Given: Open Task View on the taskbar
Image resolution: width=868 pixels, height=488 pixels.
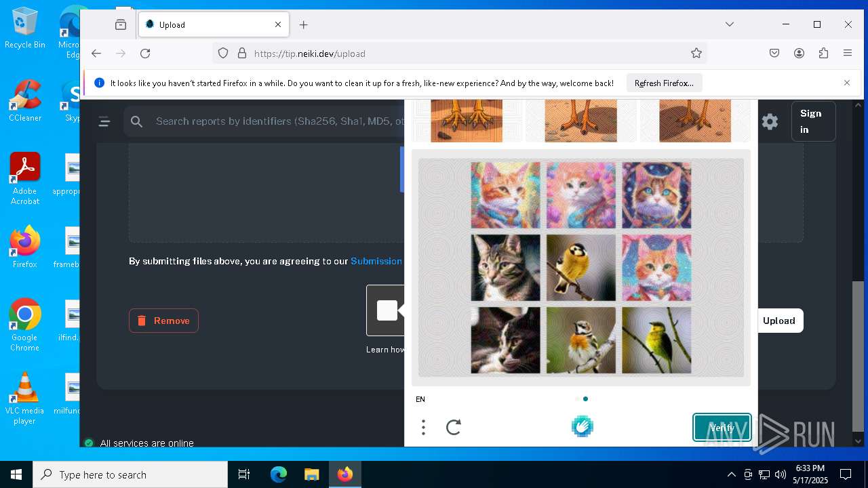Looking at the screenshot, I should [244, 474].
